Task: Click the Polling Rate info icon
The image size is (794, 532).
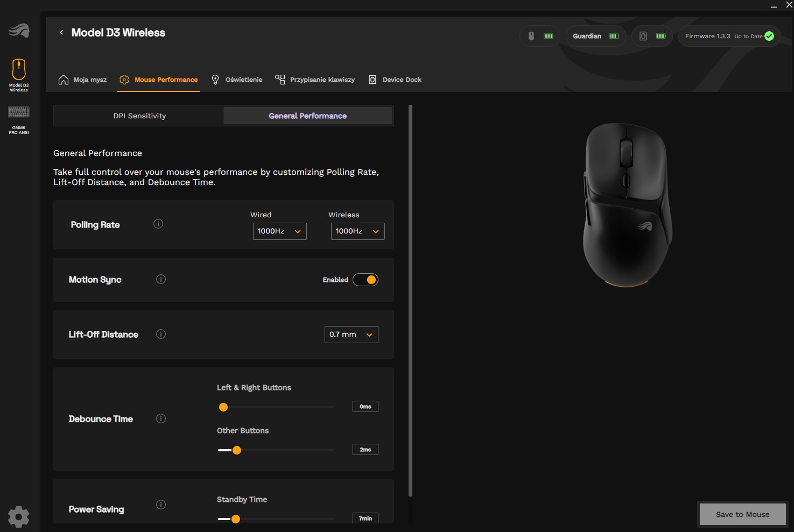Action: pos(158,224)
